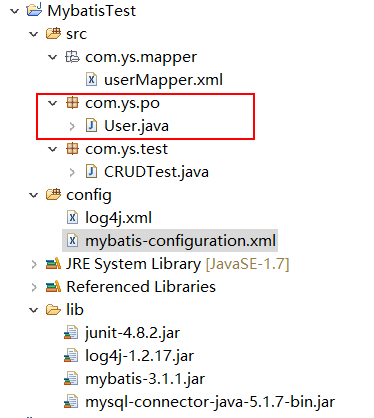Expand the JRE System Library node
374x418 pixels.
[34, 264]
